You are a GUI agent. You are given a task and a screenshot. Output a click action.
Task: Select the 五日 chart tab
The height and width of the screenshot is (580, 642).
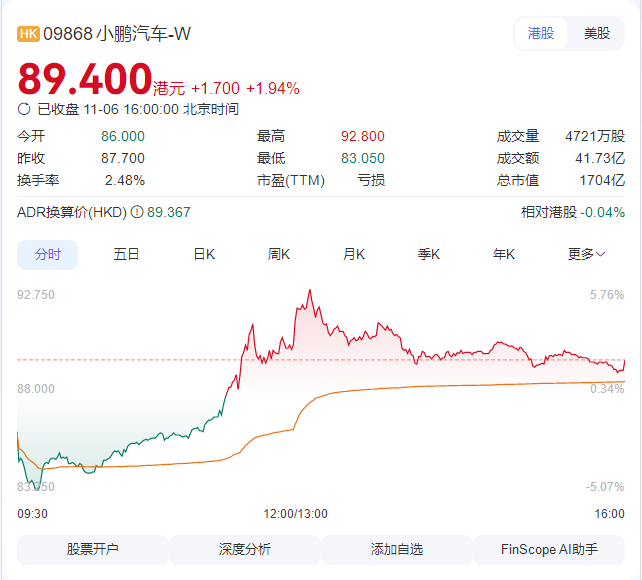tap(126, 254)
